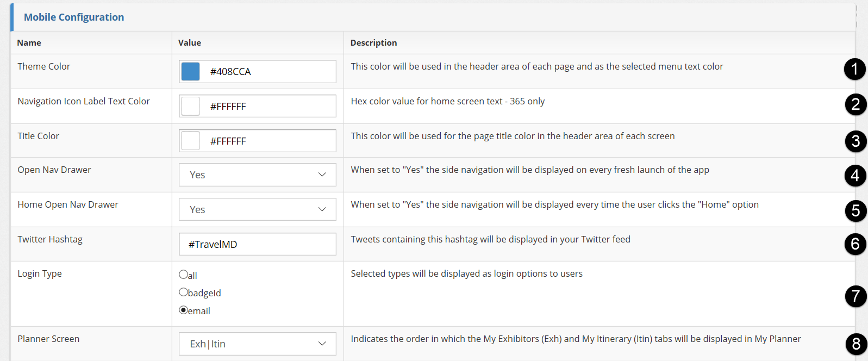
Task: Click the number 8 callout badge
Action: pos(856,344)
